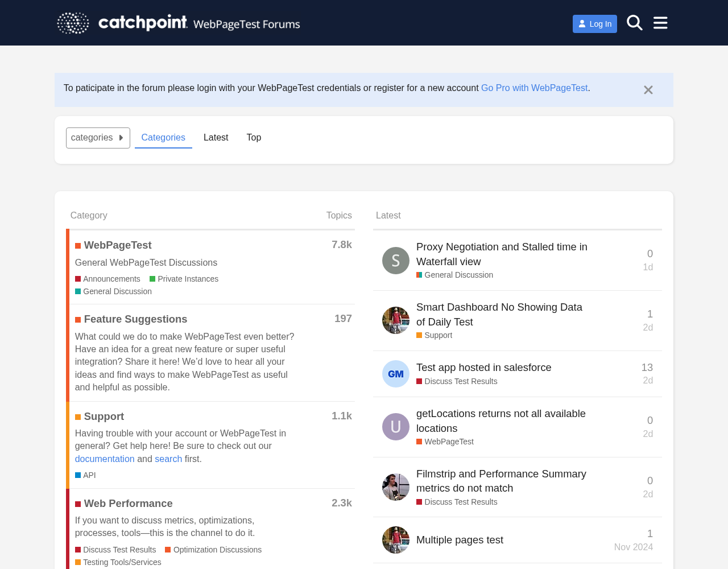Click the GM avatar
This screenshot has width=728, height=569.
396,374
